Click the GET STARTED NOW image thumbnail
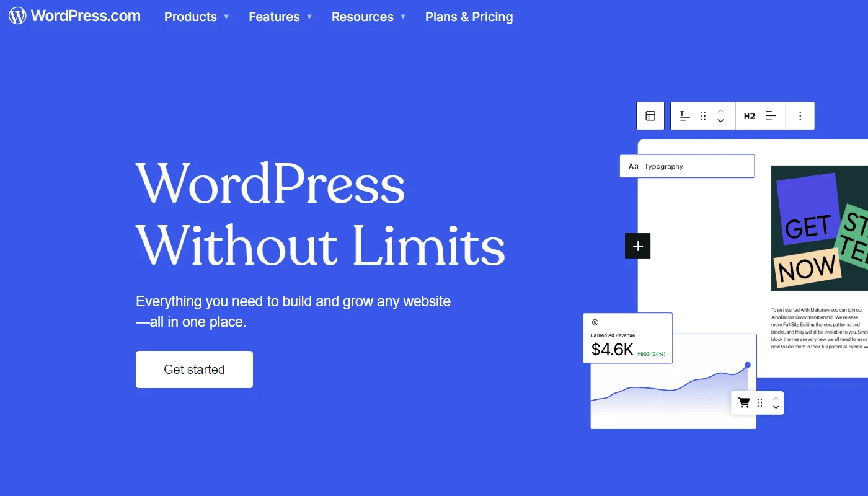868x496 pixels. pyautogui.click(x=820, y=228)
